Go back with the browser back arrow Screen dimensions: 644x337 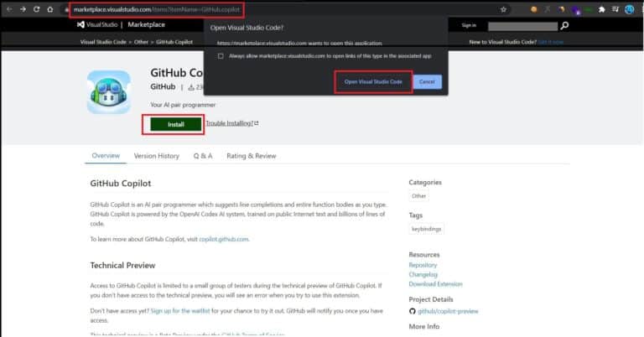[x=9, y=9]
